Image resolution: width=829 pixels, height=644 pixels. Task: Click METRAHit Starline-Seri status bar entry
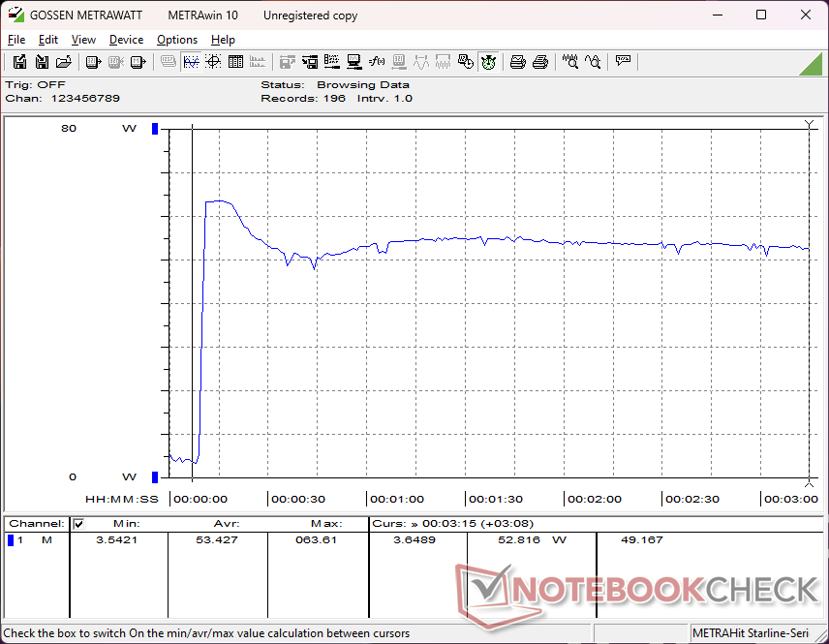[x=751, y=633]
